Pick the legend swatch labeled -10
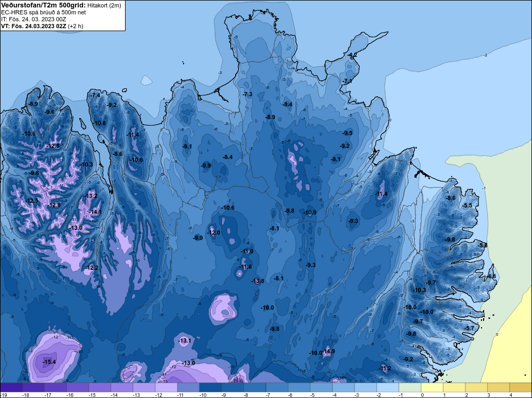The width and height of the screenshot is (532, 398). pos(210,387)
